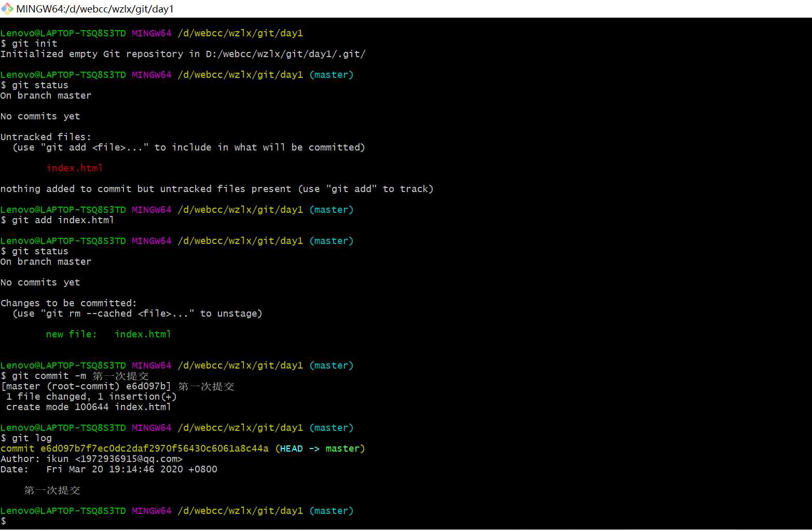Viewport: 812px width, 530px height.
Task: Click the window title MINGW64:/d/webcc/wzlx/git/day1
Action: coord(95,9)
